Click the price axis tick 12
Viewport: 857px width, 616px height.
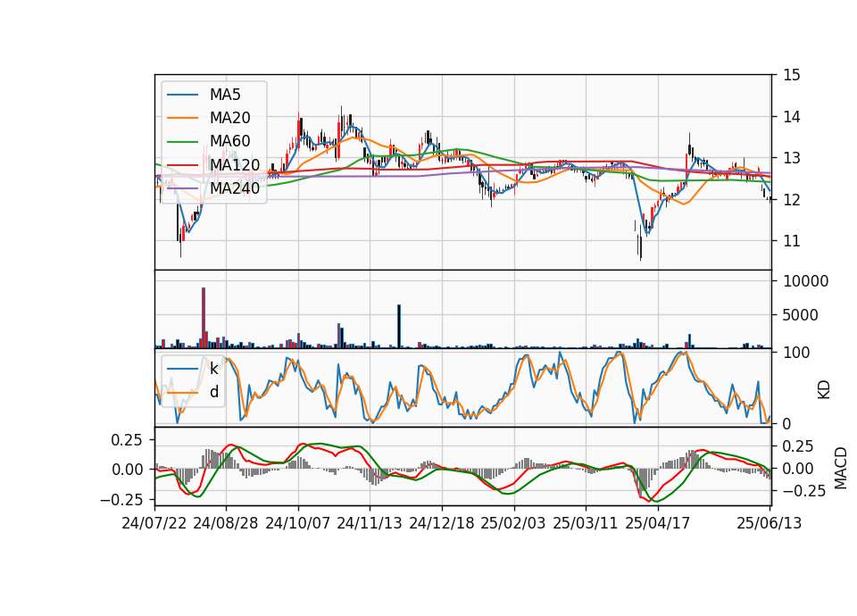click(x=792, y=199)
